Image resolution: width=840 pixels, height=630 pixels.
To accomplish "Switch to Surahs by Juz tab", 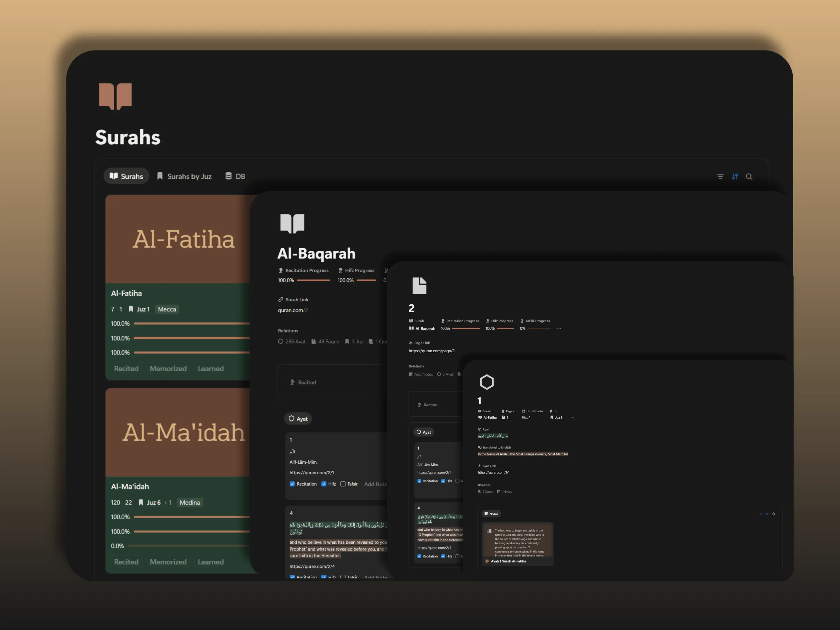I will (185, 176).
